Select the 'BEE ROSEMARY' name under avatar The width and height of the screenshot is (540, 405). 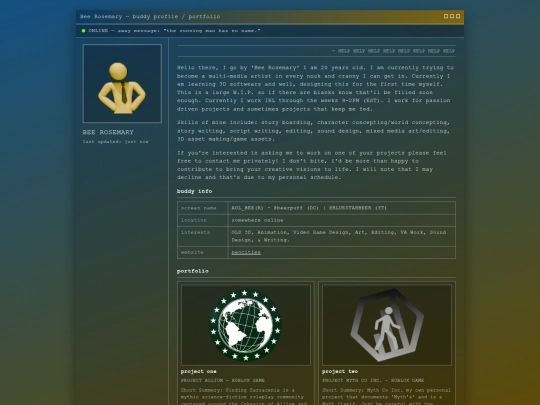pos(108,132)
